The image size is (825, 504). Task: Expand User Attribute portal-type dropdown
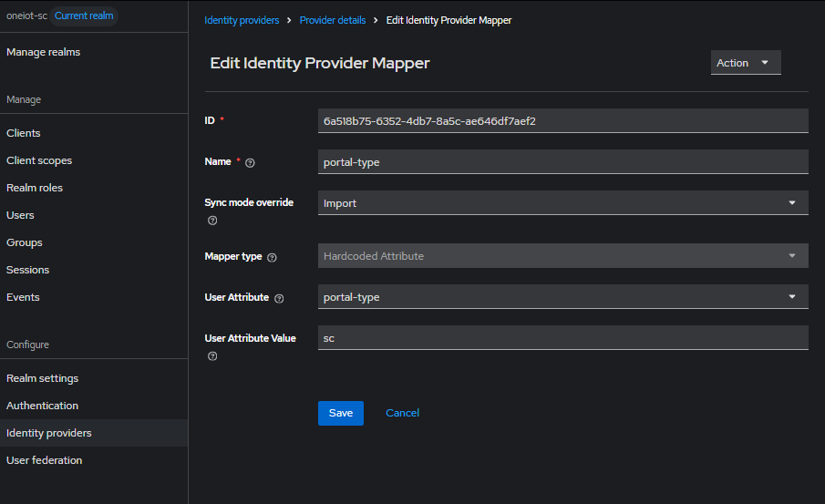click(563, 297)
